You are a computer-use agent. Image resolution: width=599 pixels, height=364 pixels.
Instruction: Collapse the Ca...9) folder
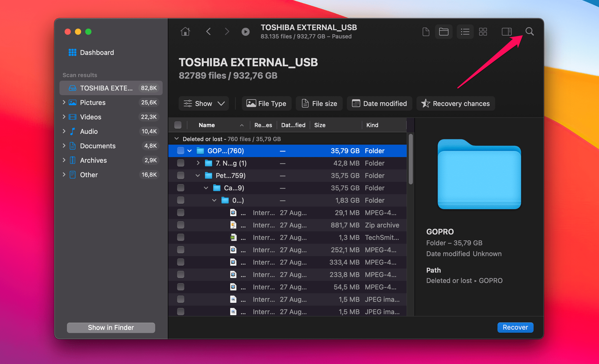click(x=206, y=188)
